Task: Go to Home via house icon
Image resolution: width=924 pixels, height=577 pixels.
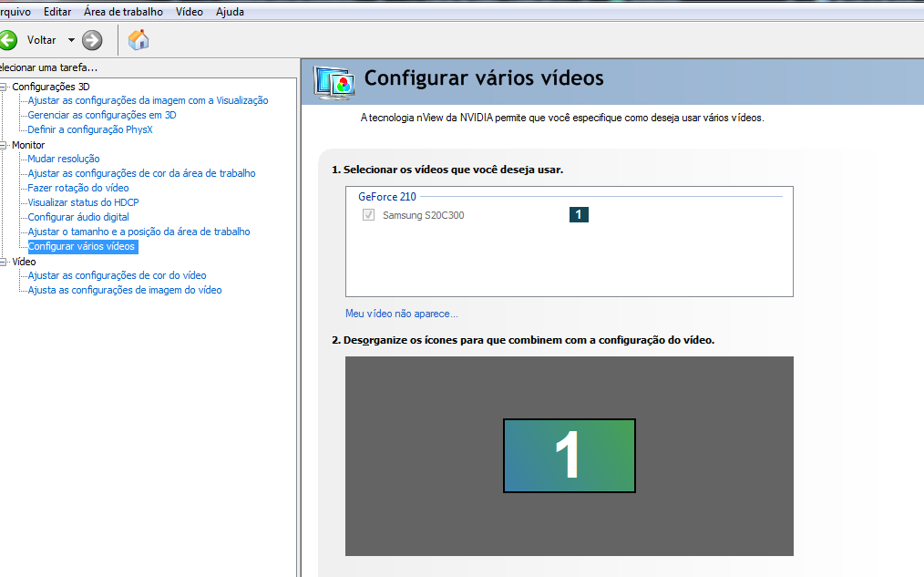Action: (x=139, y=40)
